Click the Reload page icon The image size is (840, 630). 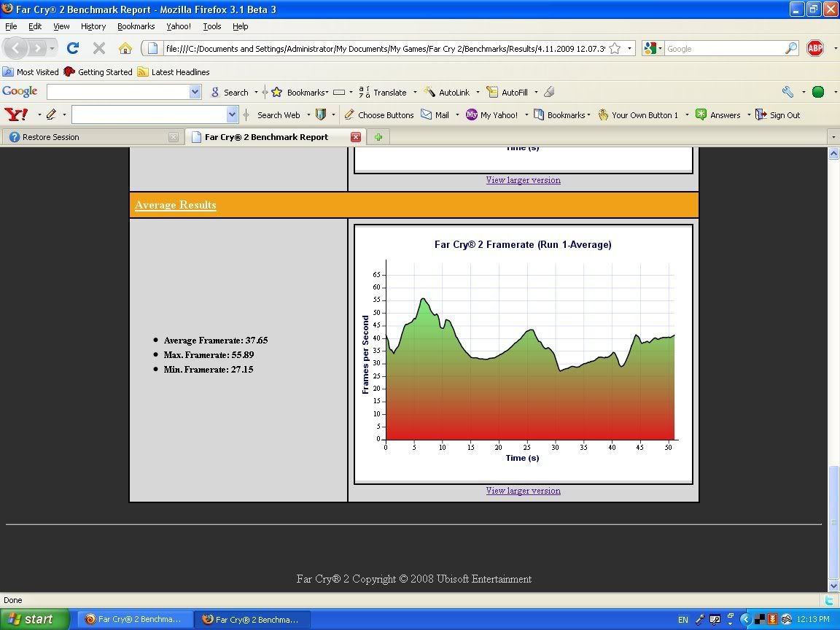click(72, 48)
